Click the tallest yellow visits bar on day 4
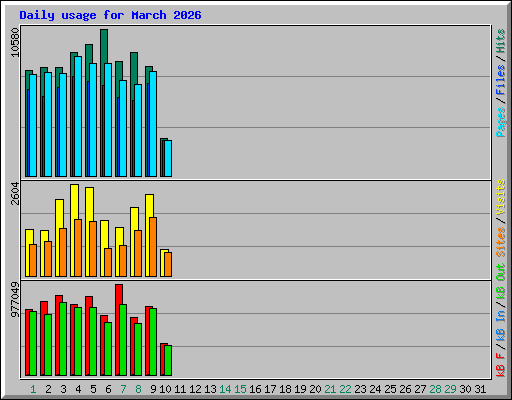The height and width of the screenshot is (400, 512). click(x=74, y=202)
